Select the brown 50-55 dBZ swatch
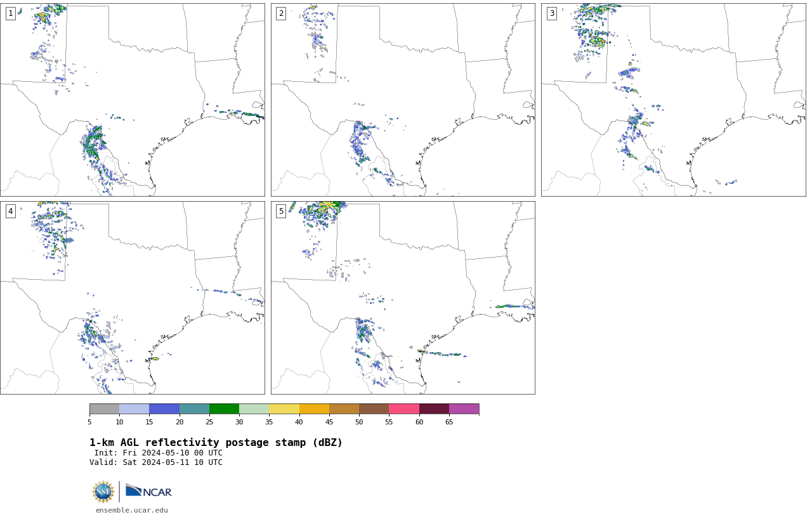This screenshot has width=812, height=517. tap(374, 409)
